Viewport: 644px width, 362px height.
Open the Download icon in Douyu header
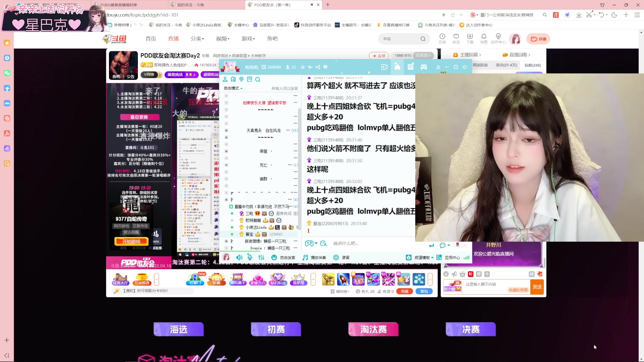click(x=470, y=38)
